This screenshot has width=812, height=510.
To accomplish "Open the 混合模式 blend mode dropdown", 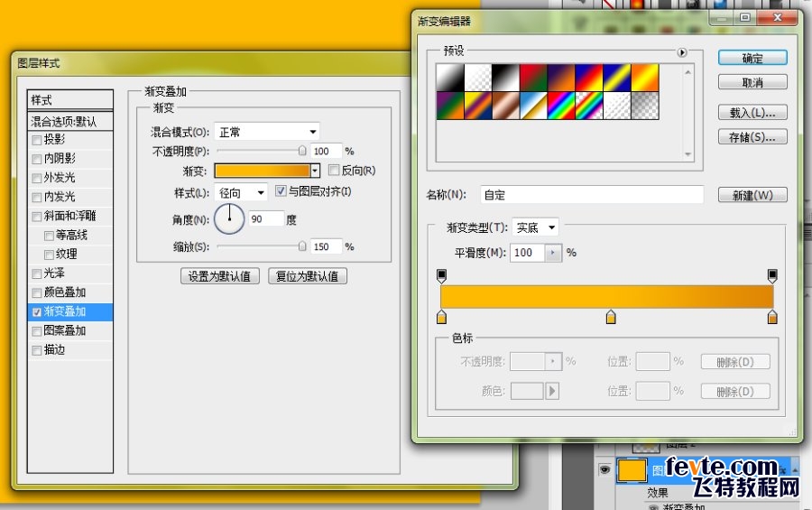I will click(267, 132).
